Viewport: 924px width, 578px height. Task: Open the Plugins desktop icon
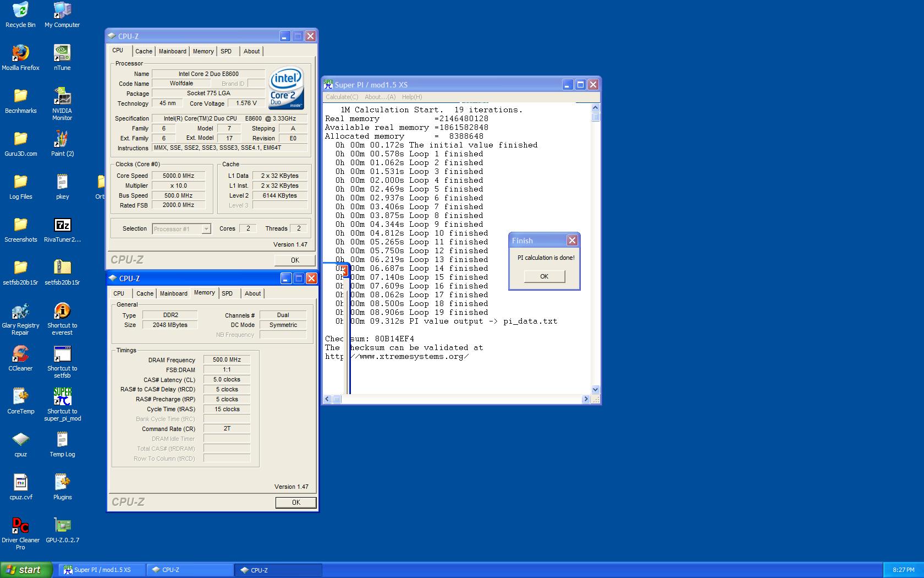point(62,487)
